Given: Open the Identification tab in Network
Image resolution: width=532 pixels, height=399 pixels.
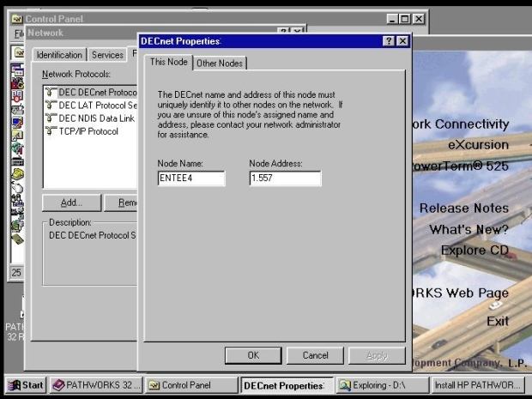Looking at the screenshot, I should (59, 55).
